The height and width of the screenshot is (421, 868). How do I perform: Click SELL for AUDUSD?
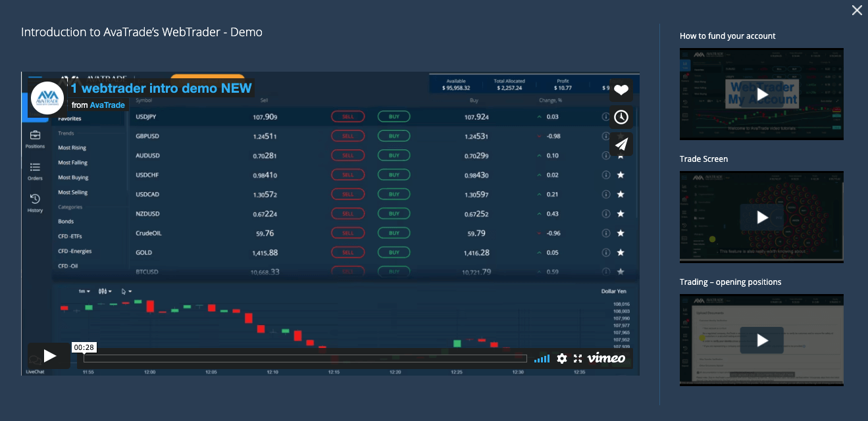pyautogui.click(x=347, y=156)
